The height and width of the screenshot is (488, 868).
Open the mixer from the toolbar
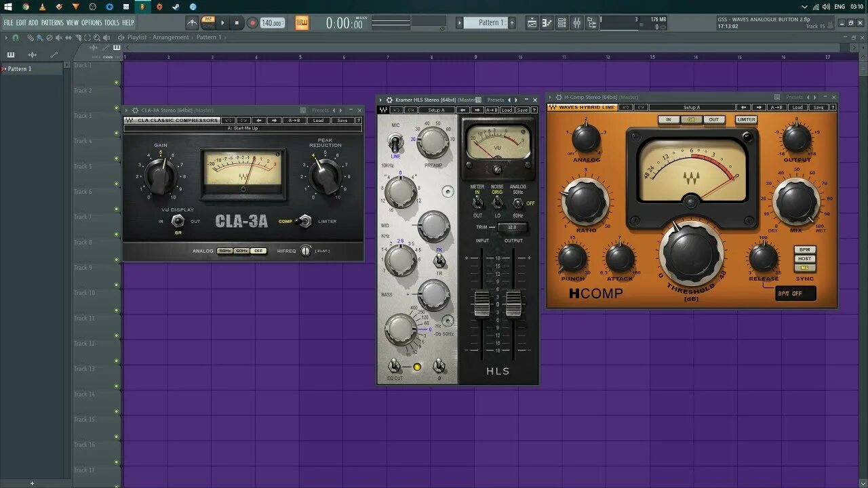point(577,22)
